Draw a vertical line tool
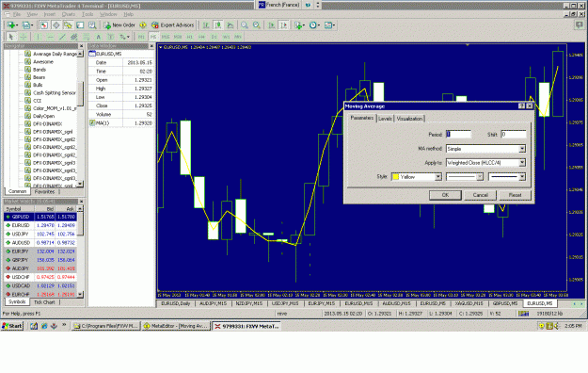 (x=37, y=37)
